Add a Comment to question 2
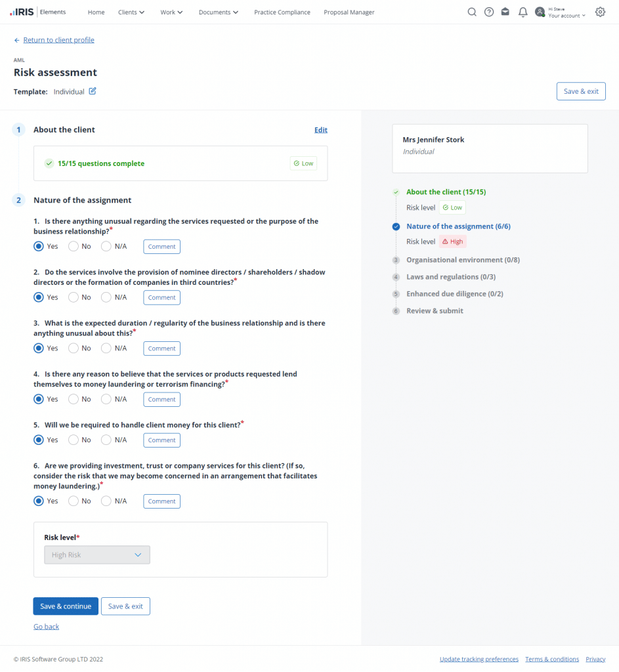This screenshot has height=672, width=619. coord(161,297)
